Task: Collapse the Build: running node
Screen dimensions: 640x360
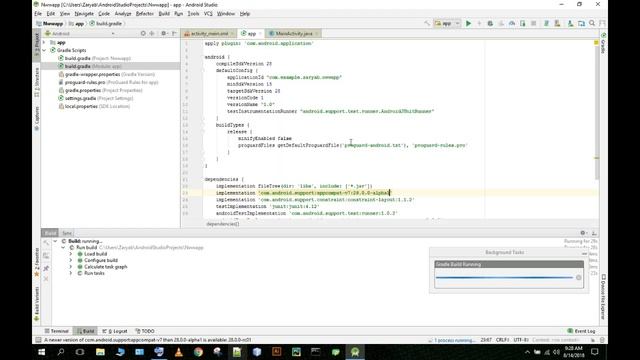Action: click(x=56, y=241)
